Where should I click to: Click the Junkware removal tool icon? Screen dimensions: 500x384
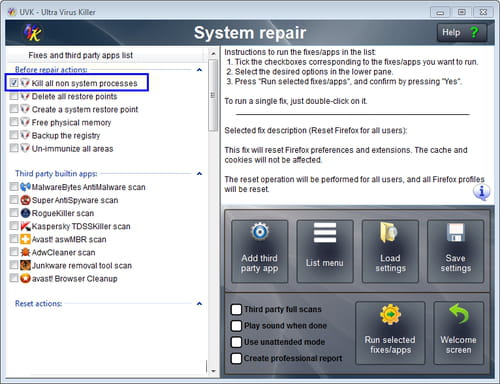(x=25, y=265)
